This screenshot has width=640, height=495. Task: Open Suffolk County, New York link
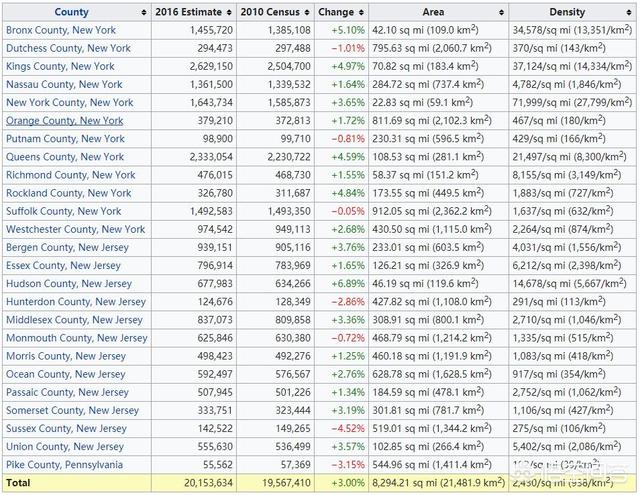[x=64, y=211]
